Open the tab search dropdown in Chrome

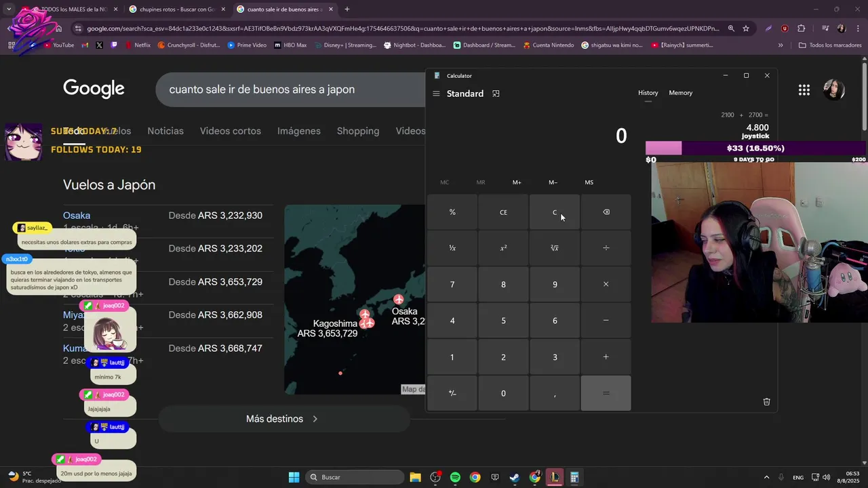(x=9, y=9)
